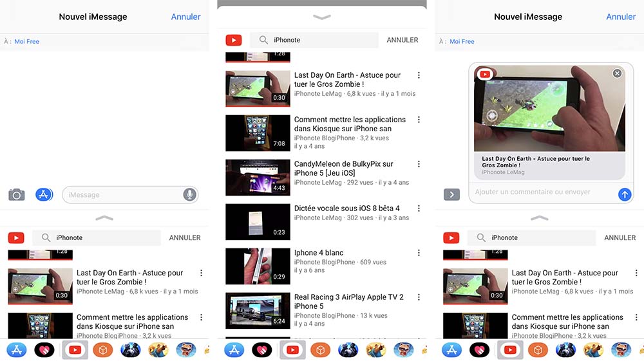Screen dimensions: 644x361
Task: Open App Store icon in middle panel app drawer
Action: (x=234, y=350)
